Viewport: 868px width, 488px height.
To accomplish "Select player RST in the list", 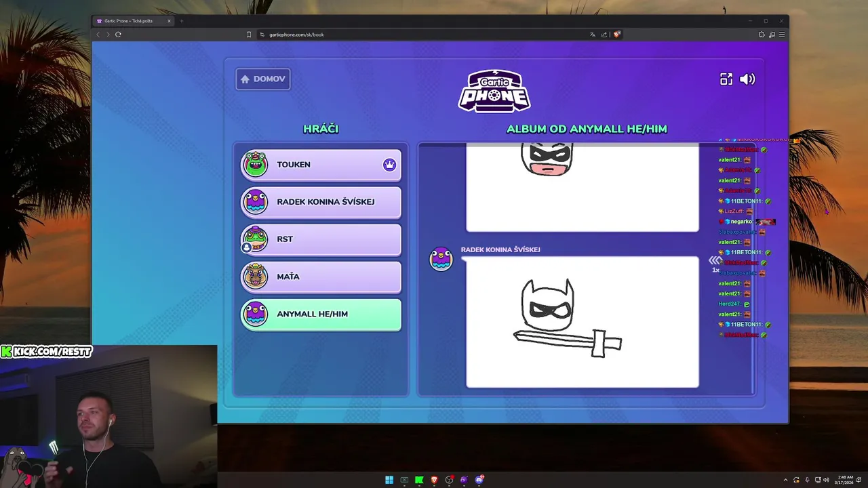I will [x=321, y=239].
